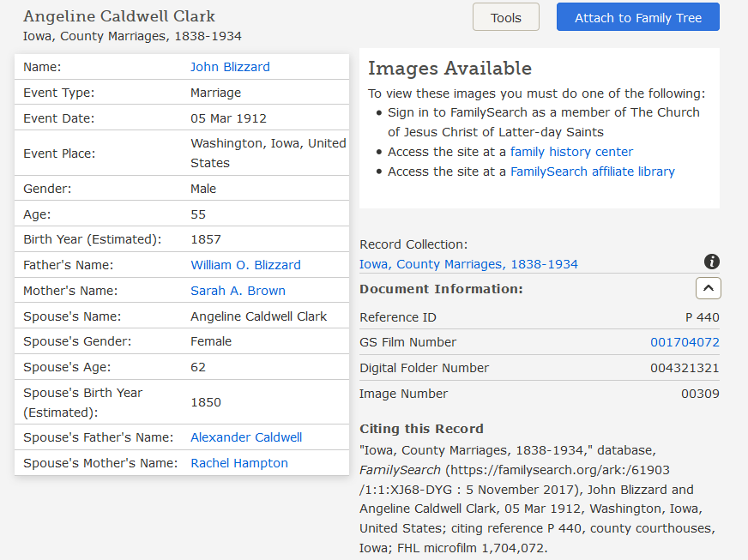Click the event date 05 Mar 1912
Viewport: 748px width, 560px height.
tap(228, 118)
